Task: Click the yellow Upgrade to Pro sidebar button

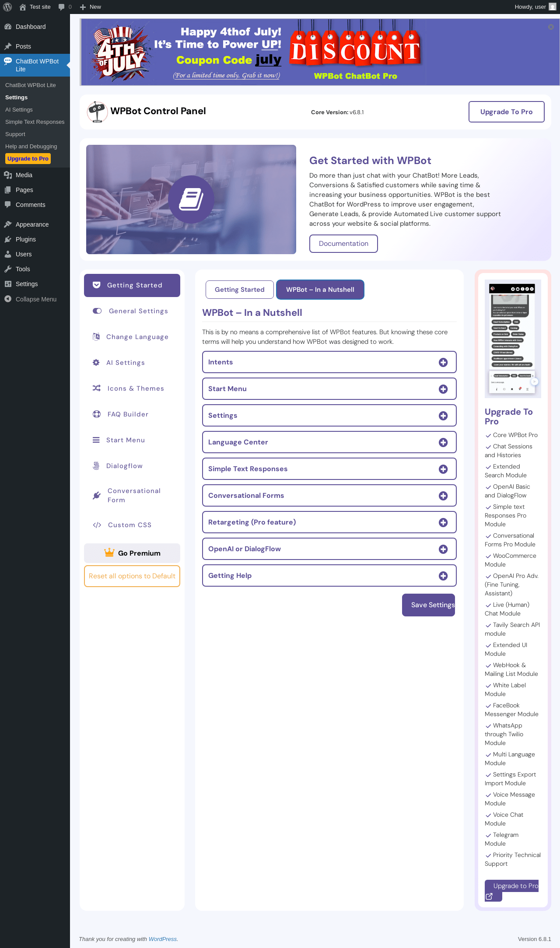Action: tap(28, 159)
